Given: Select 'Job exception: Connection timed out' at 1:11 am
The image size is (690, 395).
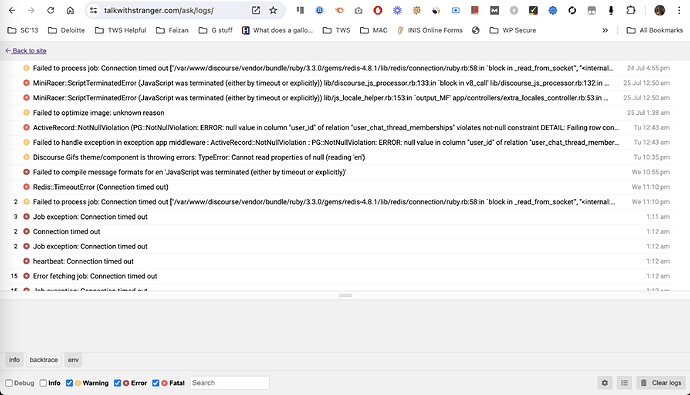Looking at the screenshot, I should pos(339,216).
